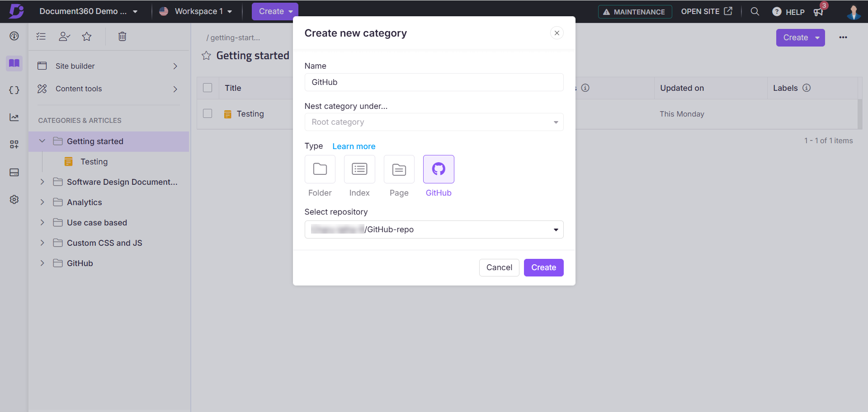
Task: Choose the Index category type
Action: point(359,169)
